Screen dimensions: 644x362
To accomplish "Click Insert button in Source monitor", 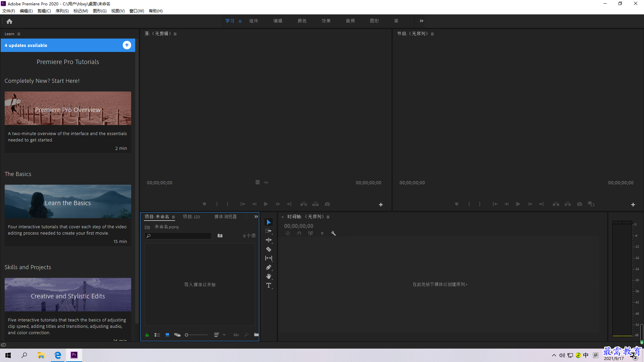I will click(x=304, y=204).
